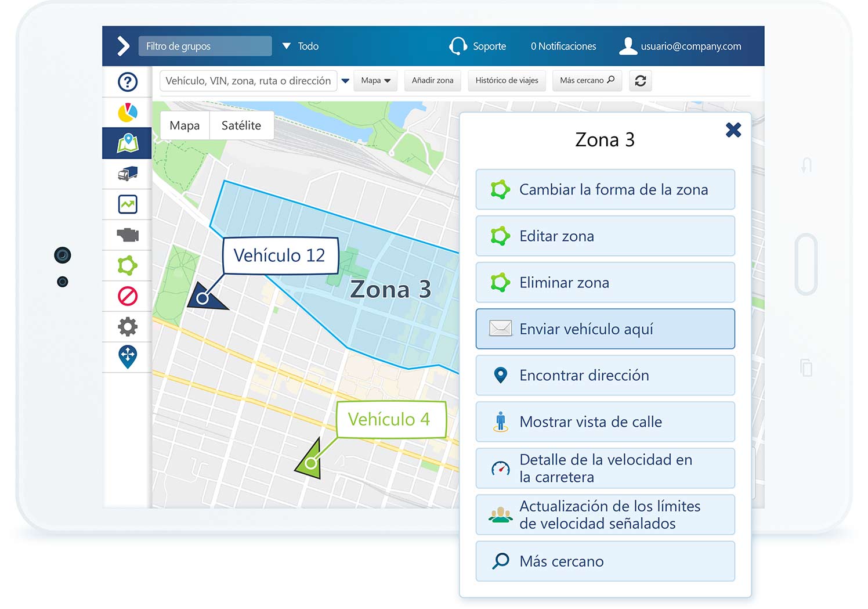The height and width of the screenshot is (609, 868).
Task: Choose Eliminar zona
Action: [x=605, y=282]
